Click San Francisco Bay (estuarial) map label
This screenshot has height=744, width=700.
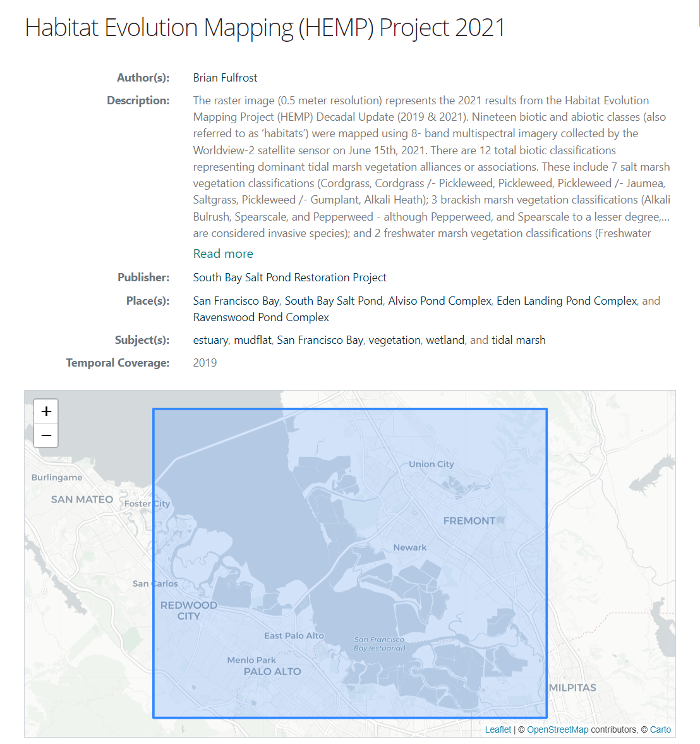click(x=380, y=644)
